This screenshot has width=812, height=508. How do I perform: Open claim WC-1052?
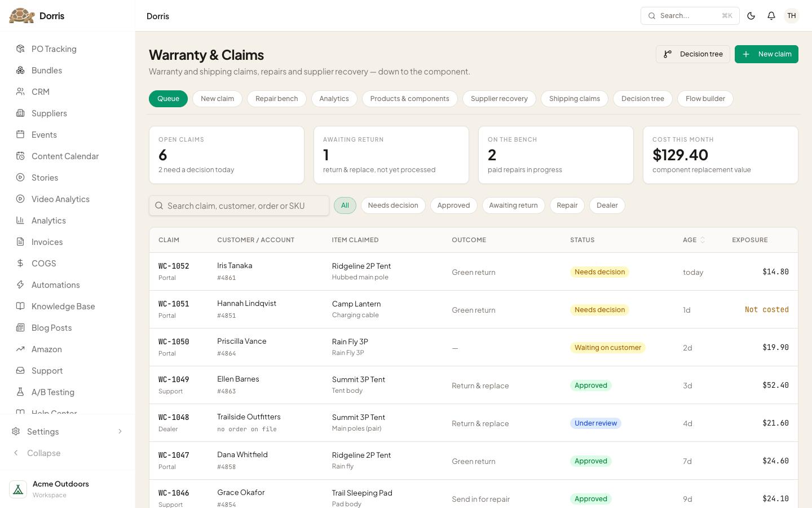tap(174, 266)
